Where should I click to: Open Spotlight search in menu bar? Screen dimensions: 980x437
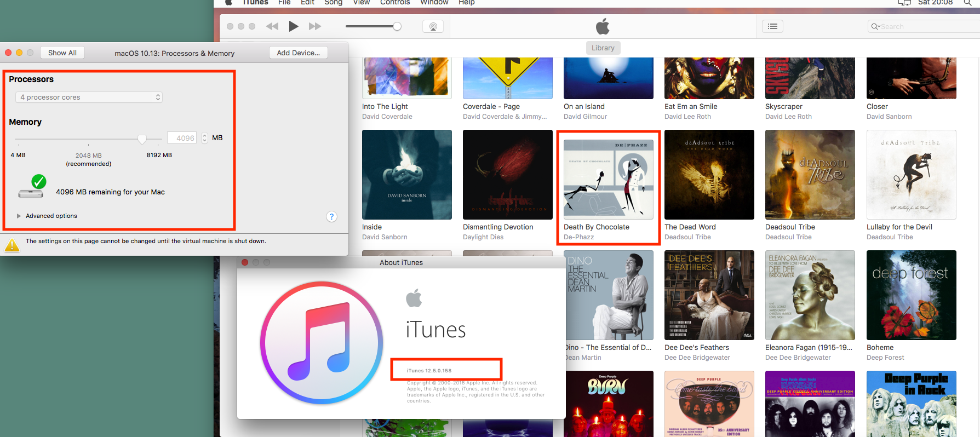tap(967, 2)
